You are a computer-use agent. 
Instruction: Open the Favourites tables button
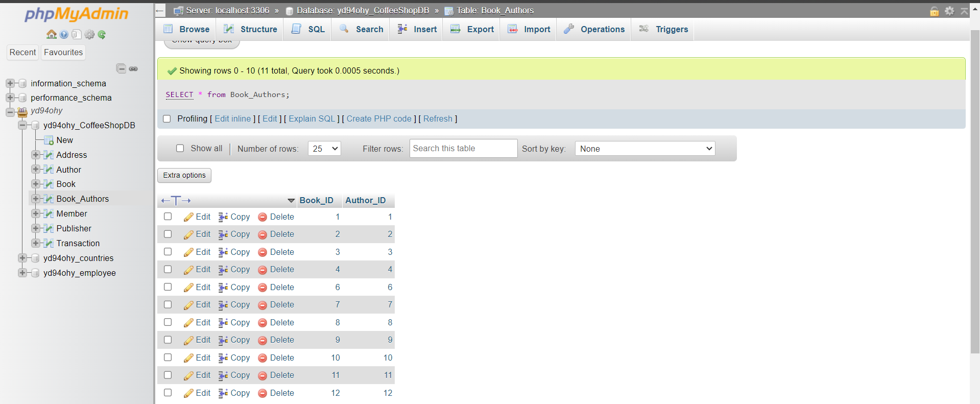63,52
